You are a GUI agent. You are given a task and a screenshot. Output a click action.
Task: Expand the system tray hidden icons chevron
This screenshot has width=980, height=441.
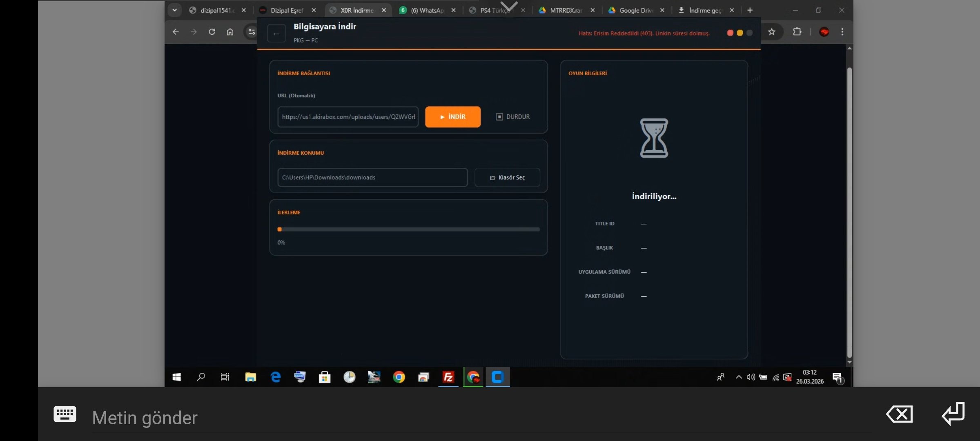738,377
